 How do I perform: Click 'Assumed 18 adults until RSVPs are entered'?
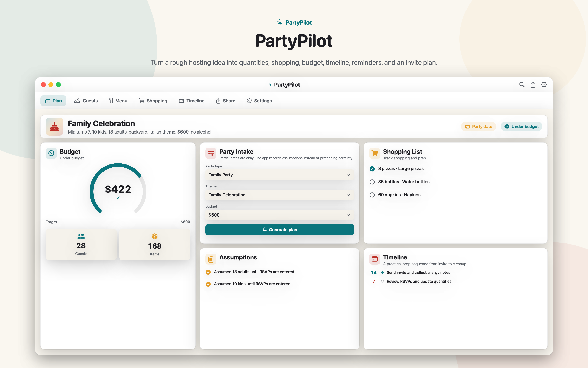pos(255,272)
